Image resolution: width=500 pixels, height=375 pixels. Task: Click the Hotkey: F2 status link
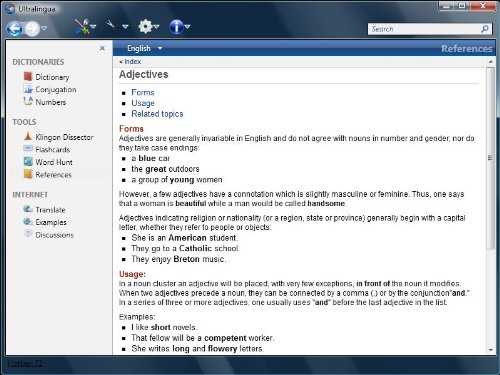point(25,363)
